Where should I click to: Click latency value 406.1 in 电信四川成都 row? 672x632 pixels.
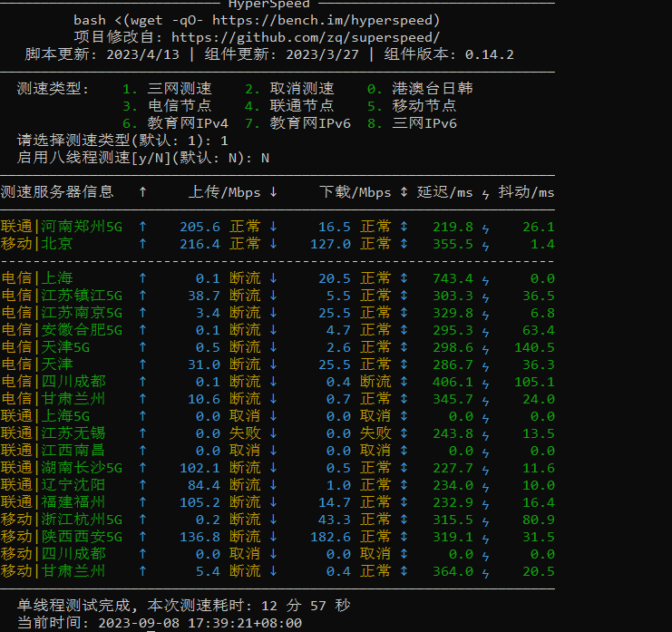tap(453, 382)
